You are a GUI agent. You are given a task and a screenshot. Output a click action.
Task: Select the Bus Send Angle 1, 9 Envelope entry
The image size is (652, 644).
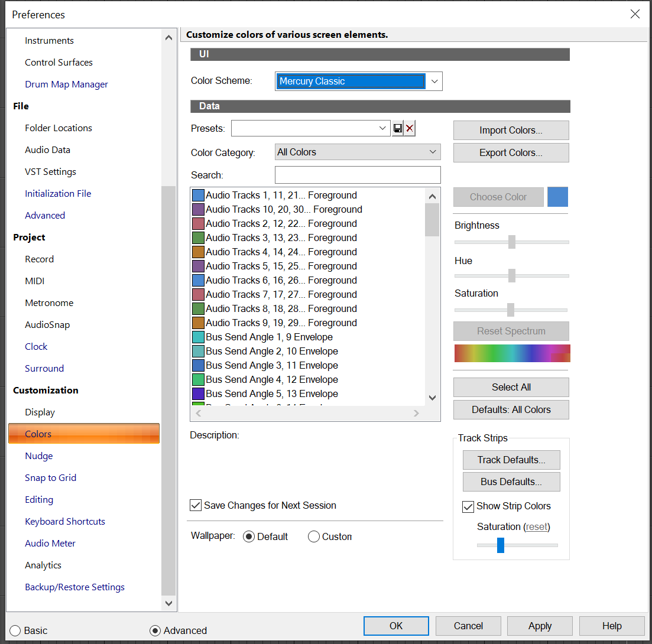click(269, 337)
